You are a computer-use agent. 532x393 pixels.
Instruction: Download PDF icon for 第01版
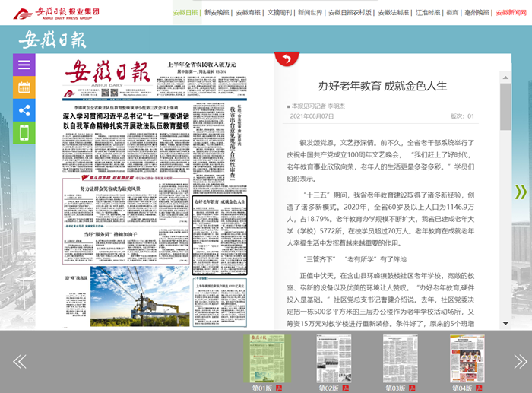click(279, 388)
